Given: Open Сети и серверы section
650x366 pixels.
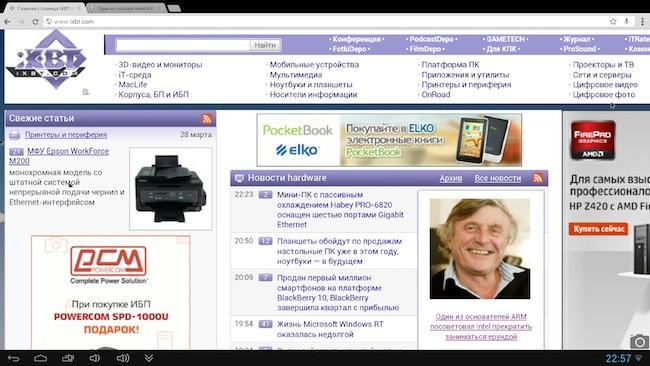Looking at the screenshot, I should pyautogui.click(x=602, y=75).
